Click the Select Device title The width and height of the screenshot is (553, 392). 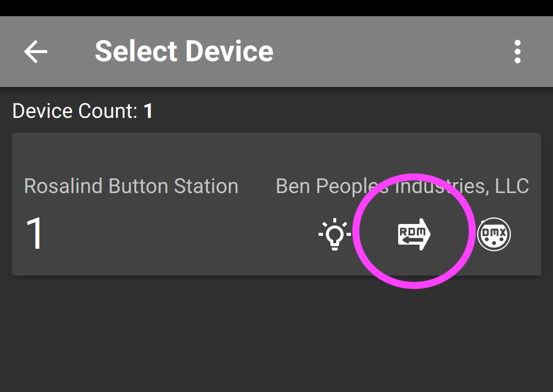(184, 52)
